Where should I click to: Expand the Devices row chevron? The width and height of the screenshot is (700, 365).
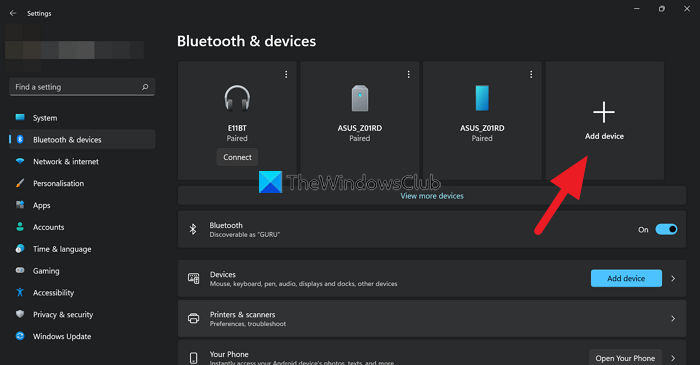point(673,278)
